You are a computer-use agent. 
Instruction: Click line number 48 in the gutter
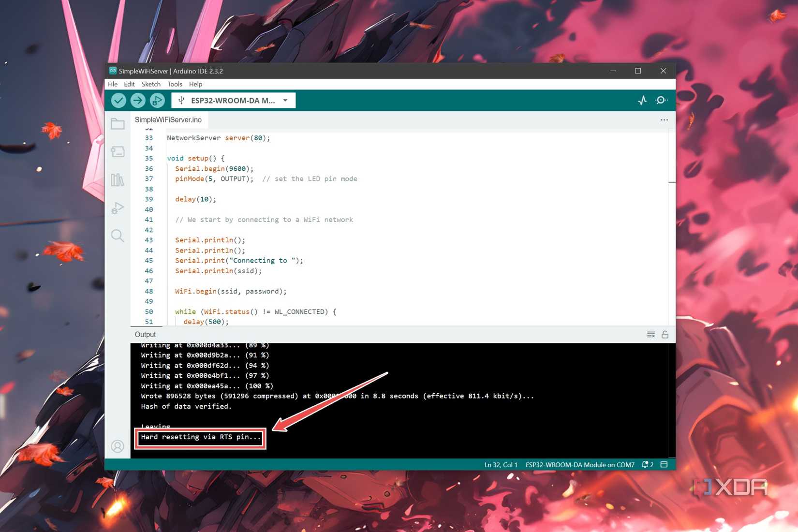coord(149,291)
